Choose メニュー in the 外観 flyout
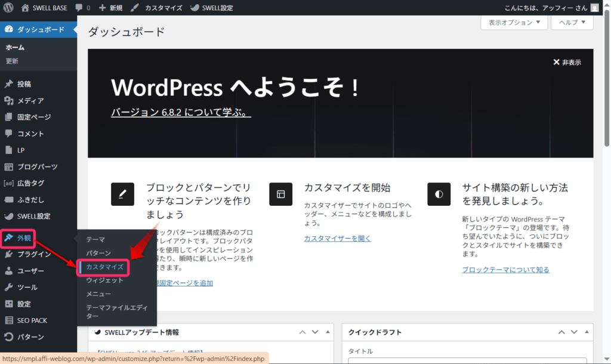 coord(98,294)
